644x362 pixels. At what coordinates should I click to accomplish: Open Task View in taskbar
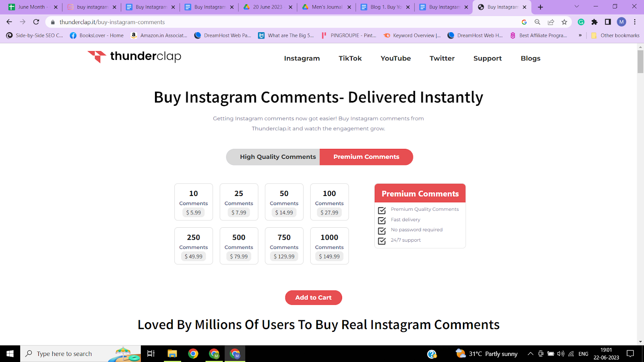pyautogui.click(x=151, y=354)
